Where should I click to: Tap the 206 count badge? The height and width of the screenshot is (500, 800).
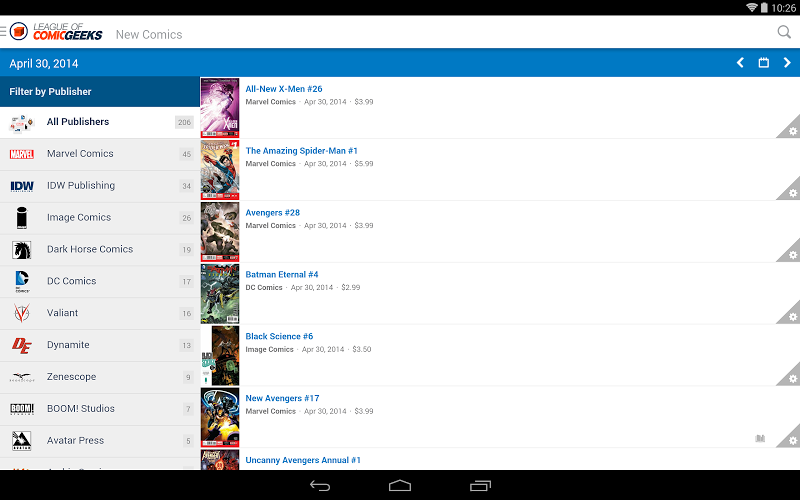tap(184, 122)
